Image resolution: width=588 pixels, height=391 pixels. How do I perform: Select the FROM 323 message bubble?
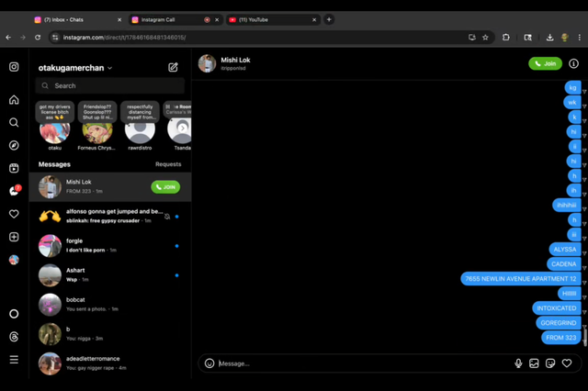(x=561, y=338)
